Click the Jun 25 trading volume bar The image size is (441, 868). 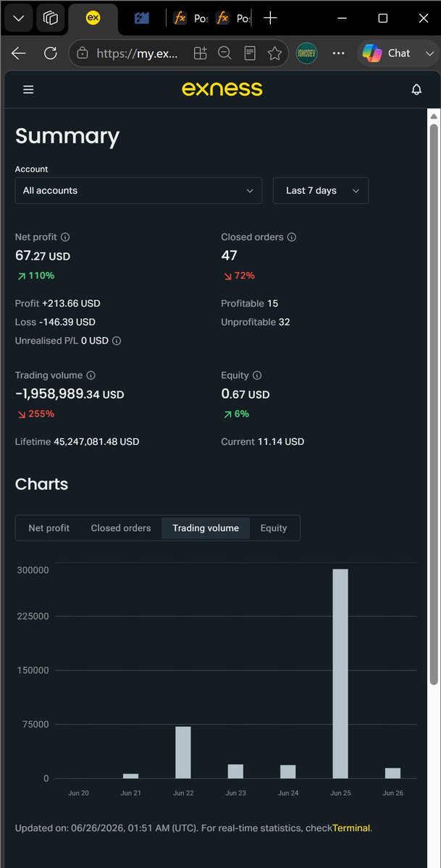340,673
